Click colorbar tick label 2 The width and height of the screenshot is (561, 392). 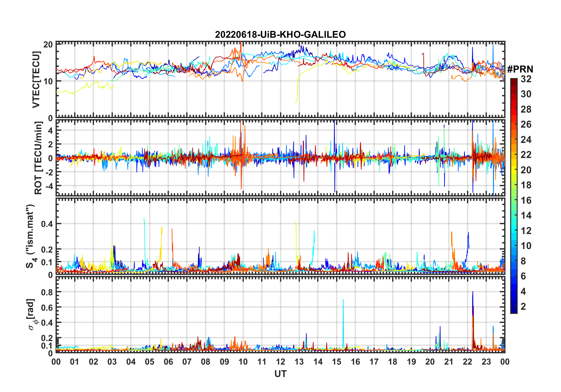pos(523,307)
